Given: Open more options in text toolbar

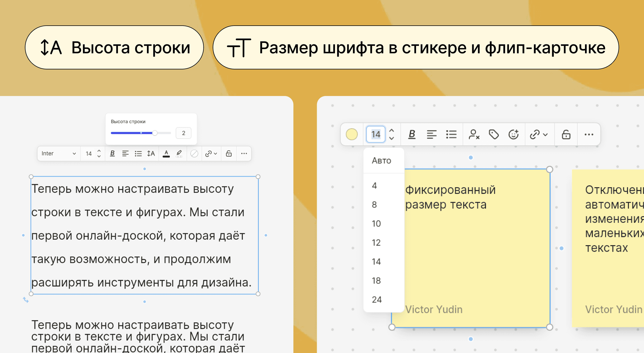Looking at the screenshot, I should 244,154.
